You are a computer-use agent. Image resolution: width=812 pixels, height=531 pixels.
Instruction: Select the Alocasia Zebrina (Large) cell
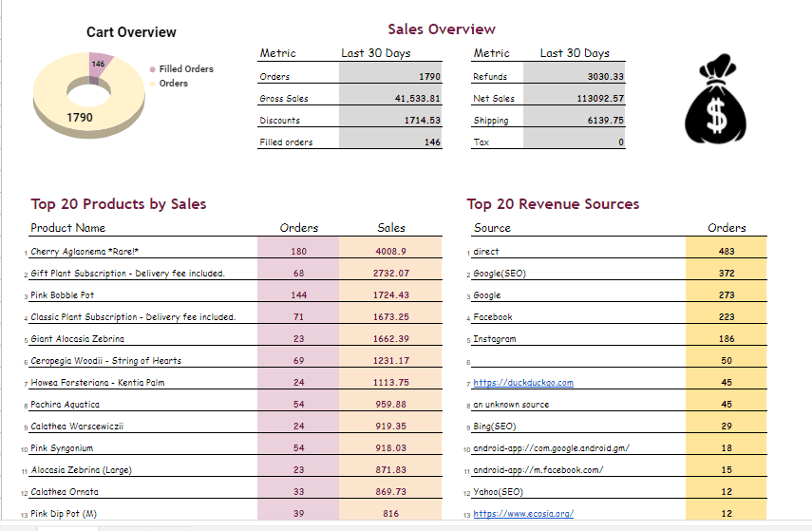(82, 470)
